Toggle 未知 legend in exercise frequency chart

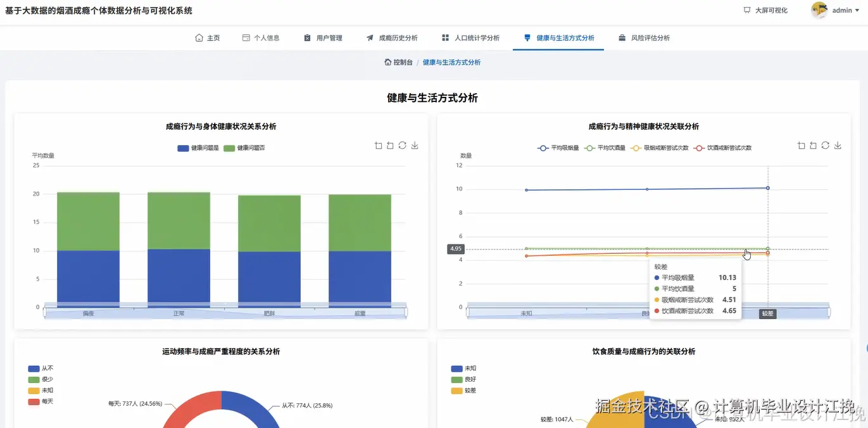[41, 390]
